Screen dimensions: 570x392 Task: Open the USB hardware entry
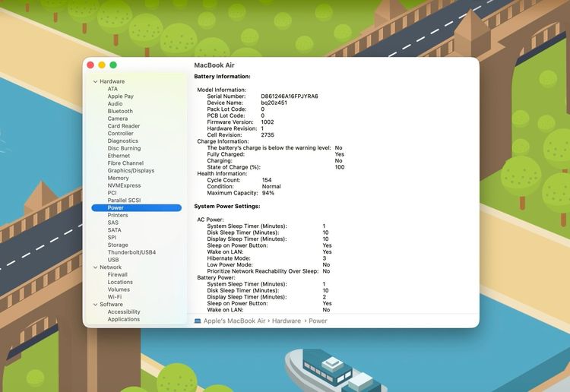(x=113, y=260)
